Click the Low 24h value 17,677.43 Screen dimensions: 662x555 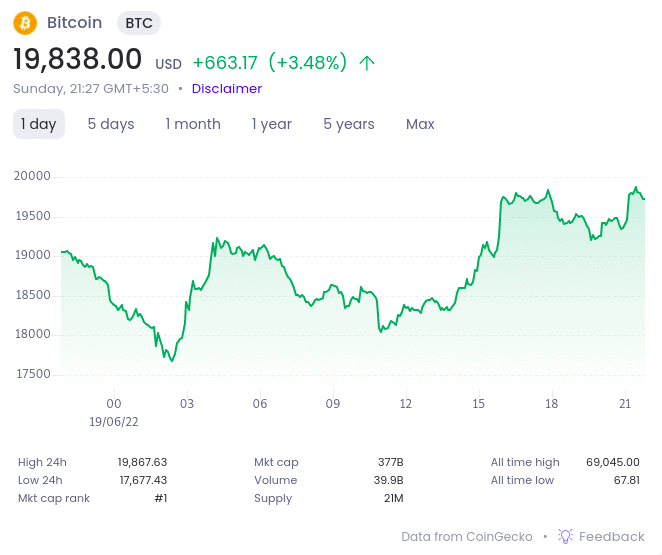[x=143, y=480]
